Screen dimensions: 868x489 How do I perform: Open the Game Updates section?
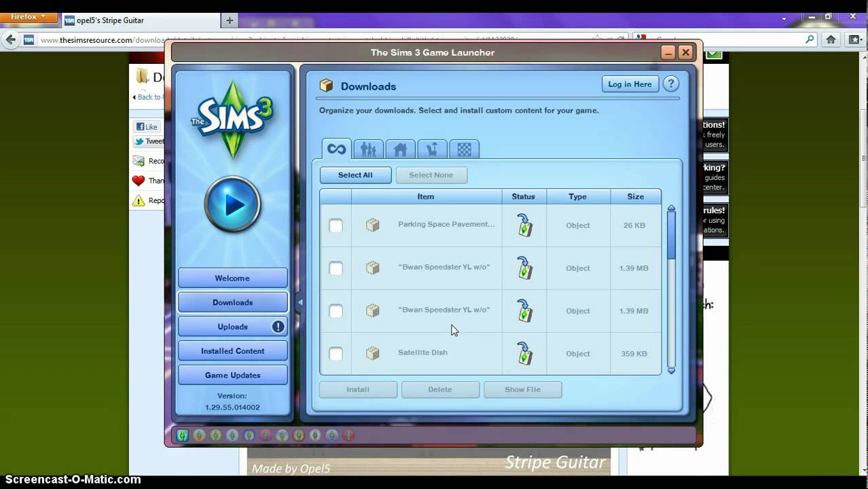232,375
